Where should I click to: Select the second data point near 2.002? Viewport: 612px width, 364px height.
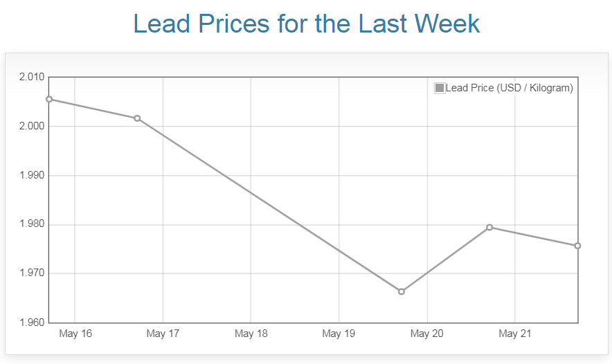pyautogui.click(x=137, y=118)
